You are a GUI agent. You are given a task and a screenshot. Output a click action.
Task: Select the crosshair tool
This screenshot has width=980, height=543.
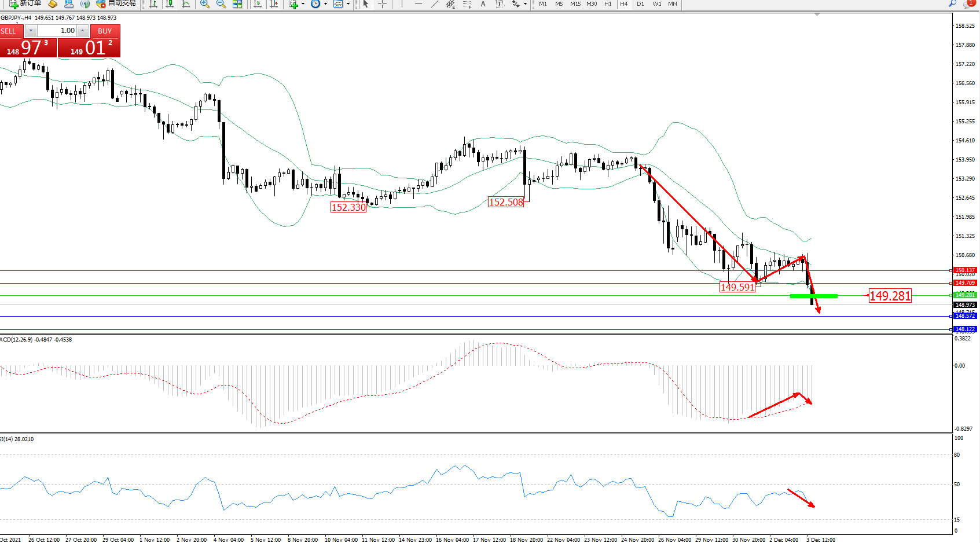tap(383, 4)
